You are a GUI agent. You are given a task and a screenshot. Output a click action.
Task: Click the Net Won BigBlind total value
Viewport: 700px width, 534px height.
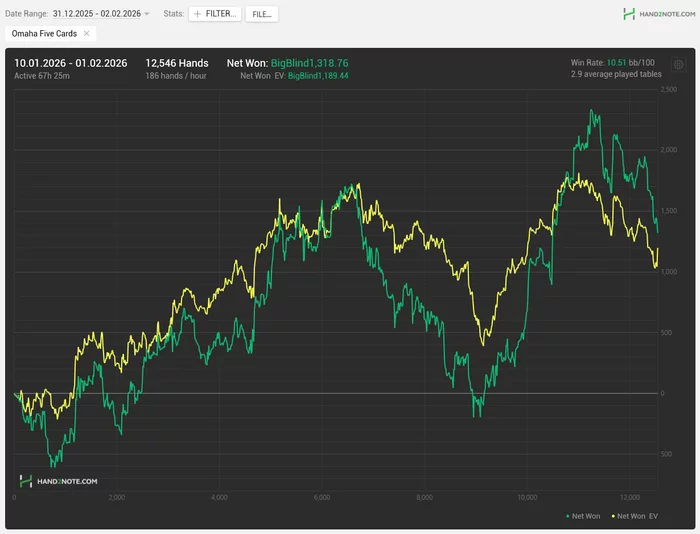[309, 62]
